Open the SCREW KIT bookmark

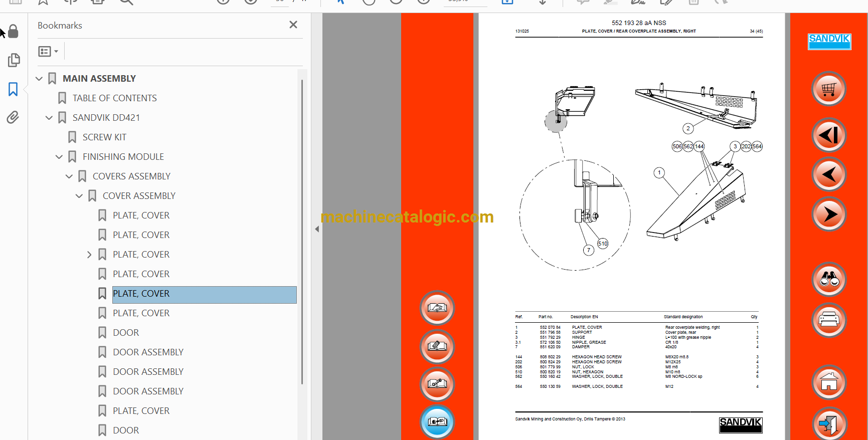104,137
